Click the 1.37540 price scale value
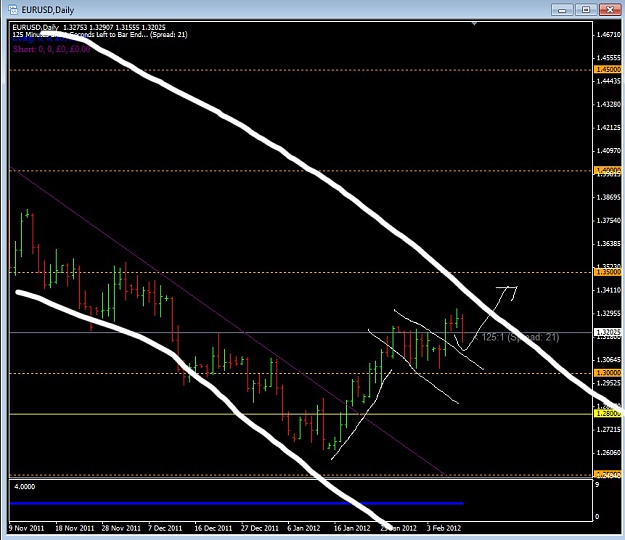The height and width of the screenshot is (540, 625). coord(608,220)
